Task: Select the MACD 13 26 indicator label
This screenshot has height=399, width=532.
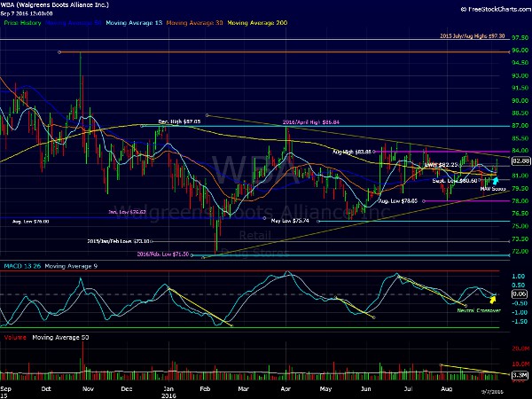Action: [x=22, y=266]
